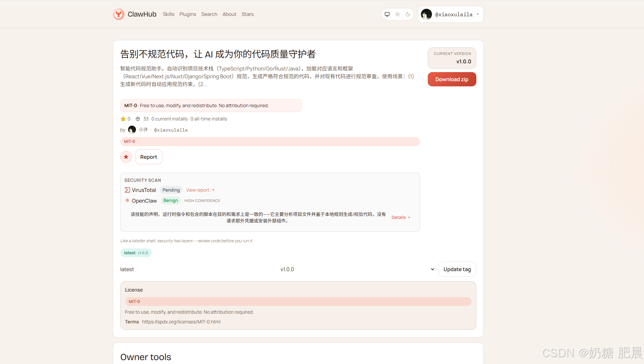644x364 pixels.
Task: Switch to light theme with the sun icon
Action: 398,14
